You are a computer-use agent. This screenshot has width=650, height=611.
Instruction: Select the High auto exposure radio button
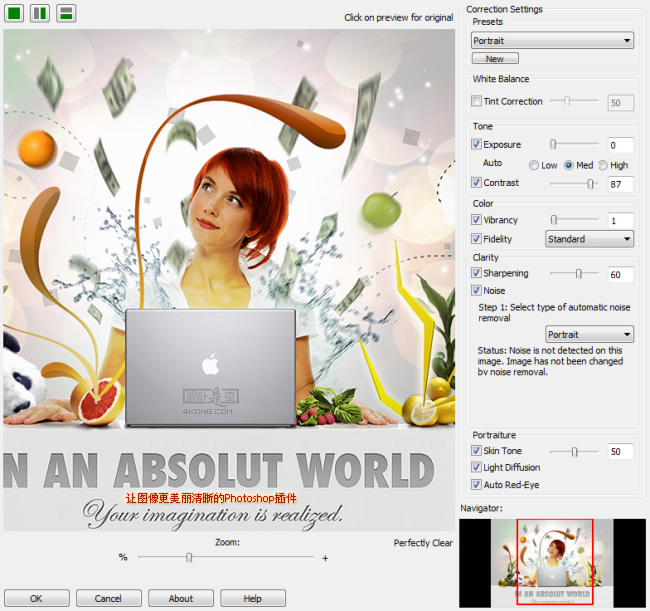tap(603, 165)
